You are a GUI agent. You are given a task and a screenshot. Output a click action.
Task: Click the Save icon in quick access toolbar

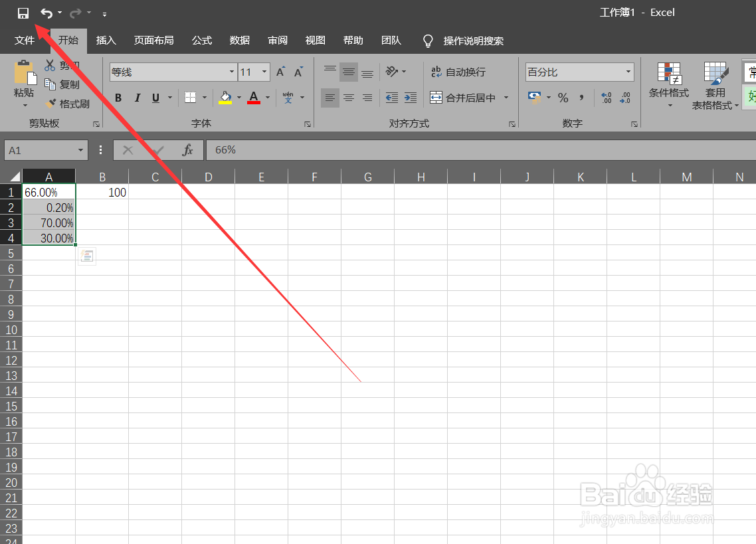pos(23,13)
